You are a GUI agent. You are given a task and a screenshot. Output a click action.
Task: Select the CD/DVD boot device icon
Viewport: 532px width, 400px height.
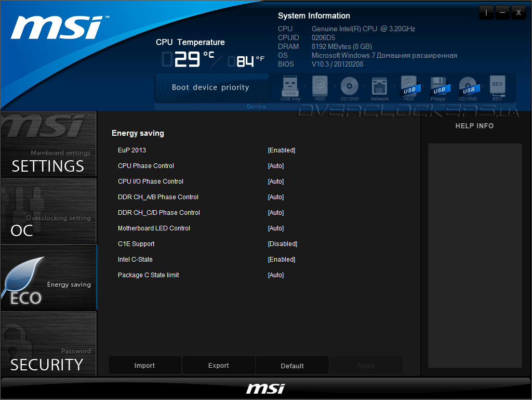350,87
